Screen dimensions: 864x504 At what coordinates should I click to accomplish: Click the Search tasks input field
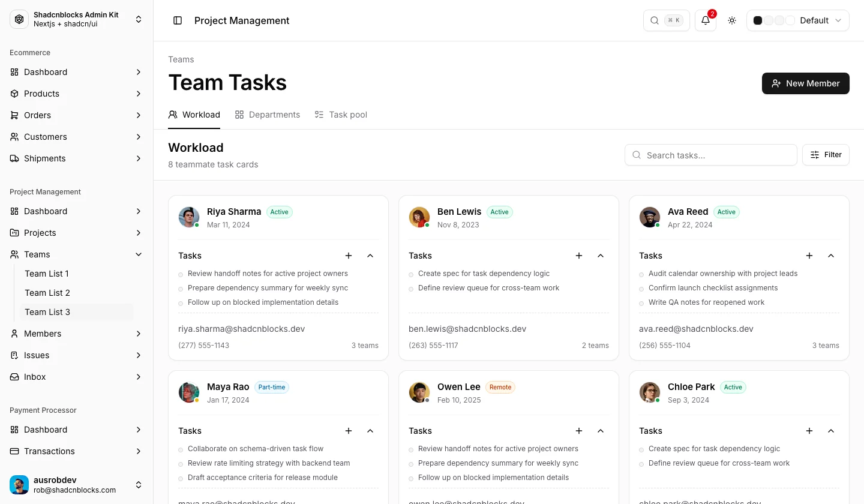[711, 155]
